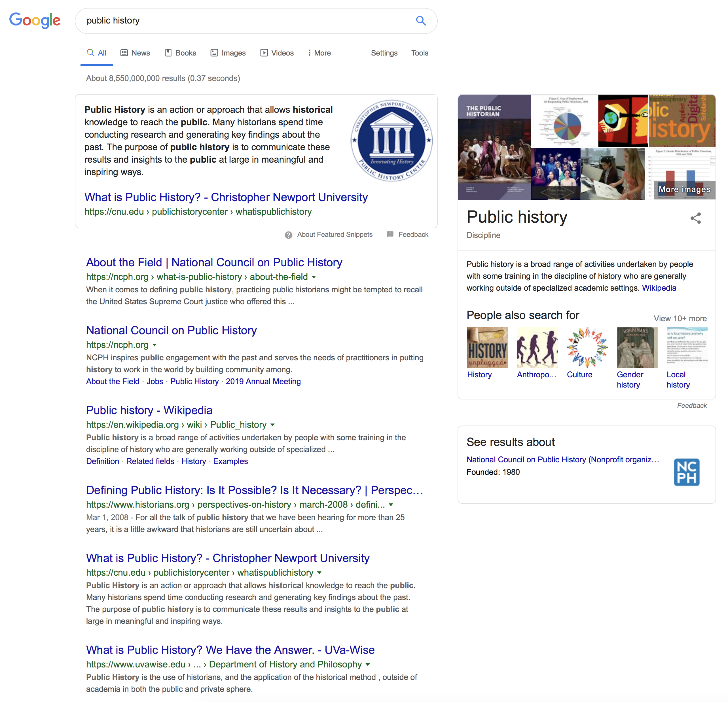Image resolution: width=728 pixels, height=702 pixels.
Task: Click Feedback link under knowledge panel
Action: 692,405
